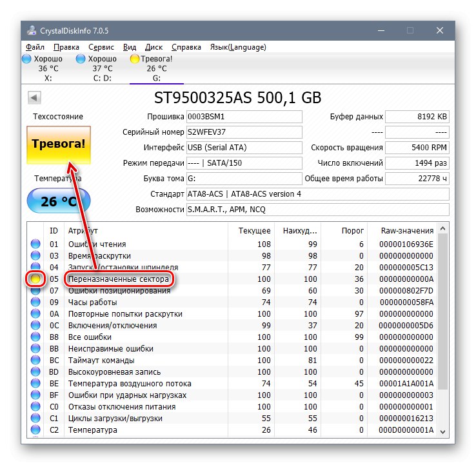
Task: Open the Правка menu
Action: tap(66, 47)
